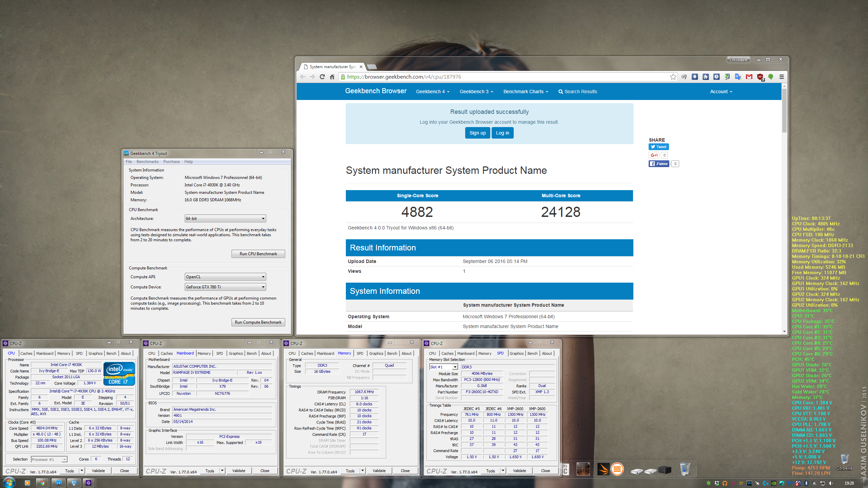Open the Gmail checker extension
Image resolution: width=868 pixels, height=488 pixels.
[749, 77]
